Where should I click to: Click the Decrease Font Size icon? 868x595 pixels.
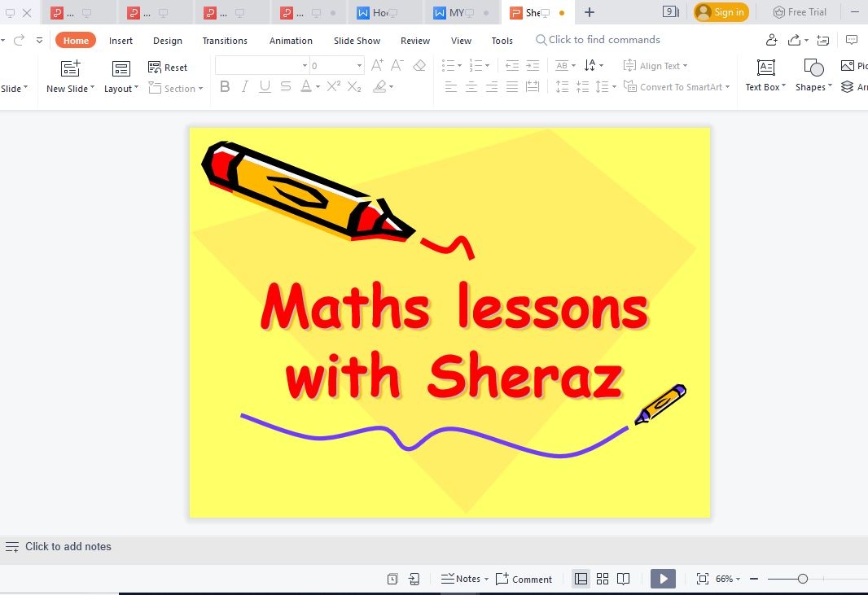[397, 65]
